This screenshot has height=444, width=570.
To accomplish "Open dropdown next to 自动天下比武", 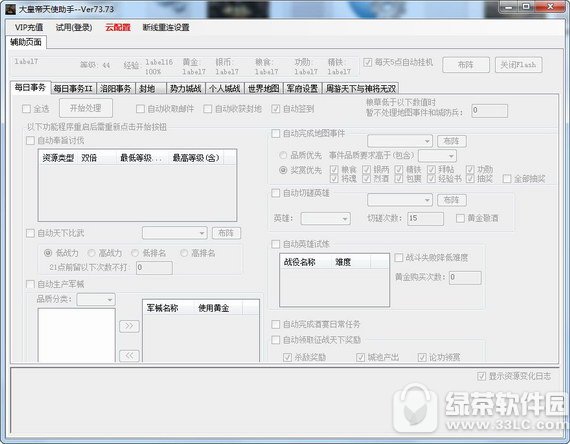I will [x=175, y=233].
